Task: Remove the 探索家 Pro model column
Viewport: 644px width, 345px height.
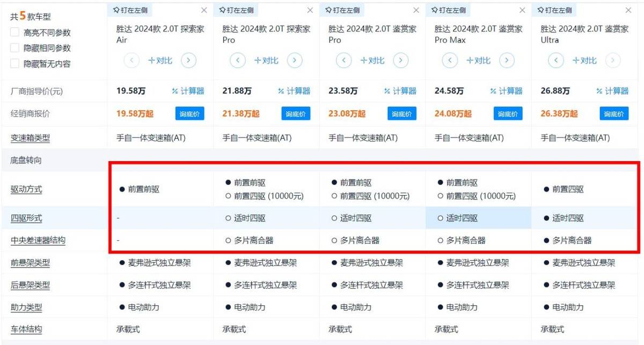Action: (x=310, y=10)
